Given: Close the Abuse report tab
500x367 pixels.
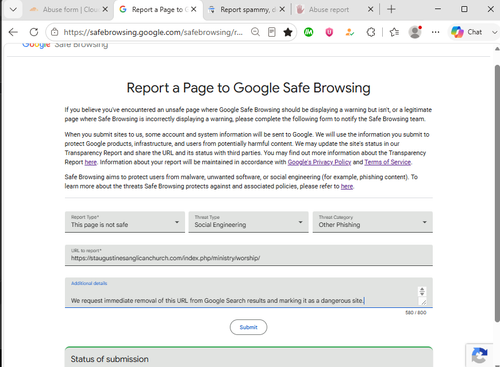Looking at the screenshot, I should click(370, 9).
